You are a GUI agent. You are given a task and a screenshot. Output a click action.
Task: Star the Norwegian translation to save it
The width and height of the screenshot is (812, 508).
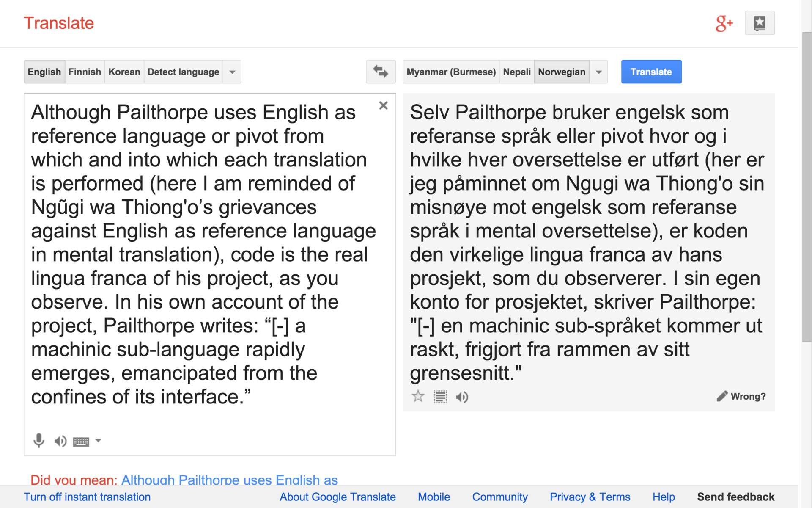pos(418,396)
